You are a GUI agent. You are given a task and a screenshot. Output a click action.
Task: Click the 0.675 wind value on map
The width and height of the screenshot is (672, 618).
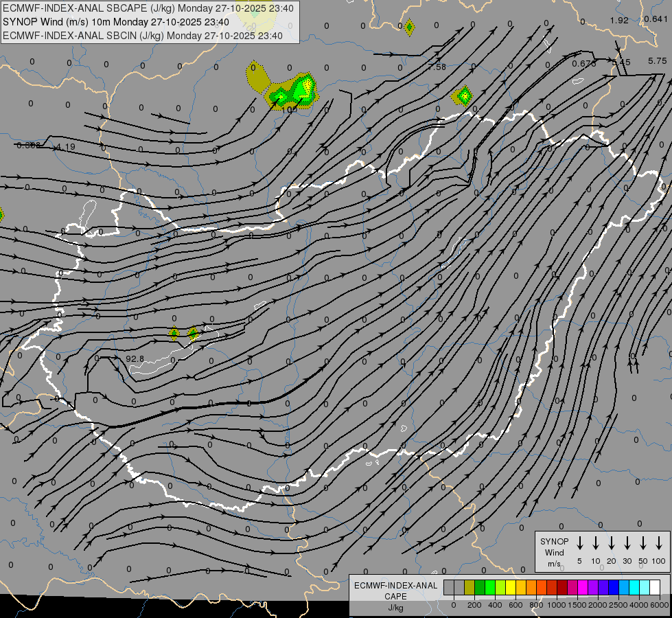(x=583, y=63)
